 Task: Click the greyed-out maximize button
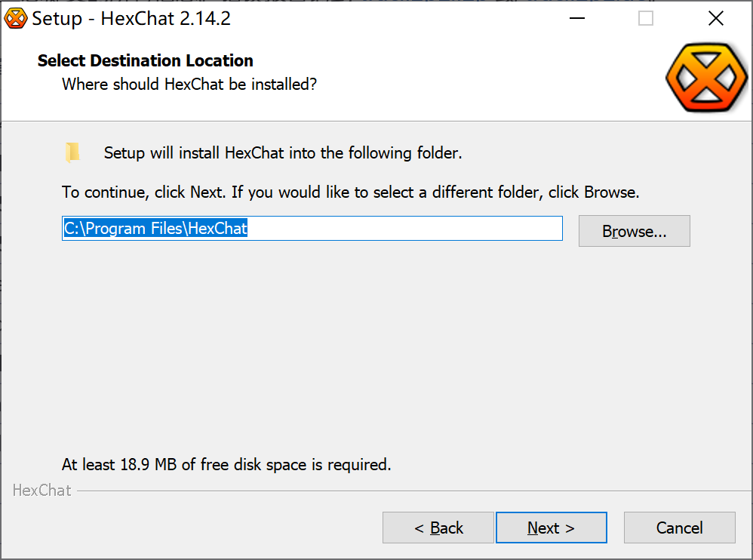646,19
